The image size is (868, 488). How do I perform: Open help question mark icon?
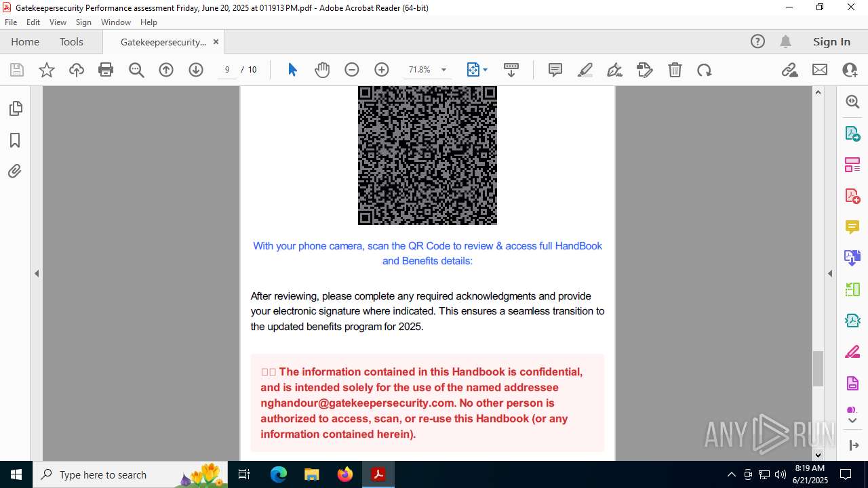pos(757,41)
